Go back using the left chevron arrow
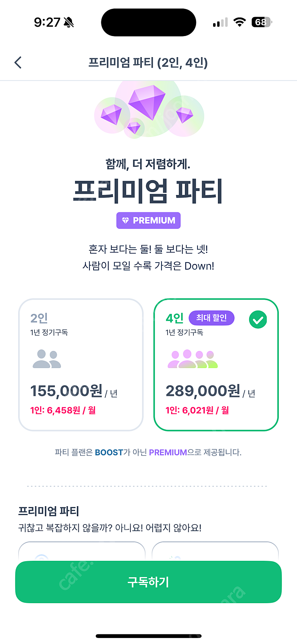Viewport: 297px width, 644px height. coord(18,62)
